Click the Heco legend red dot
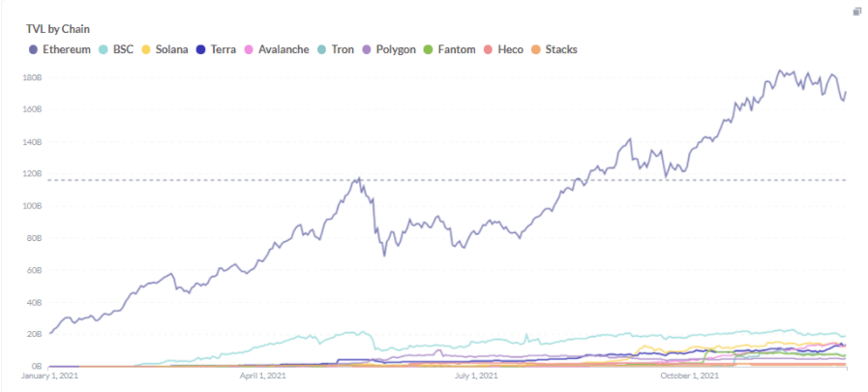 (x=489, y=48)
